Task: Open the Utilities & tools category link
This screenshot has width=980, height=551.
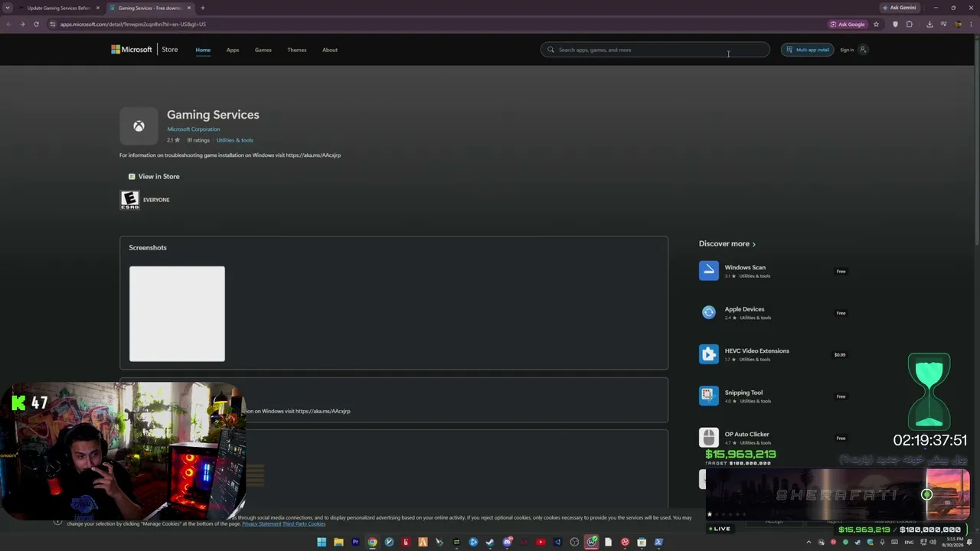Action: pos(234,141)
